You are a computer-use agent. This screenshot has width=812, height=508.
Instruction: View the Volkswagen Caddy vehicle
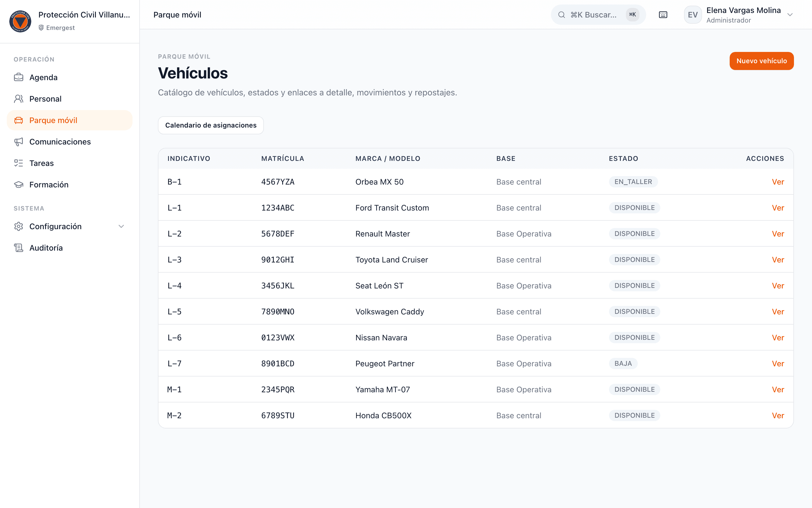[778, 312]
